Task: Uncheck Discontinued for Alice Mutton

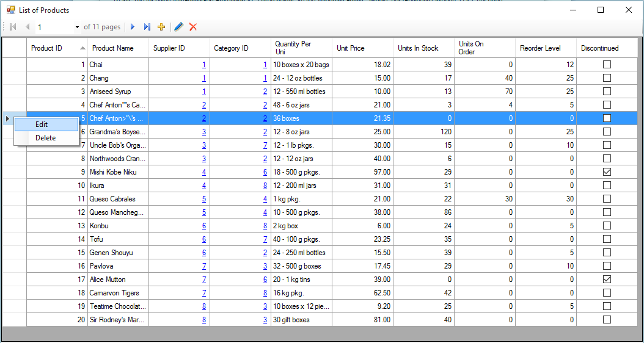Action: (607, 280)
